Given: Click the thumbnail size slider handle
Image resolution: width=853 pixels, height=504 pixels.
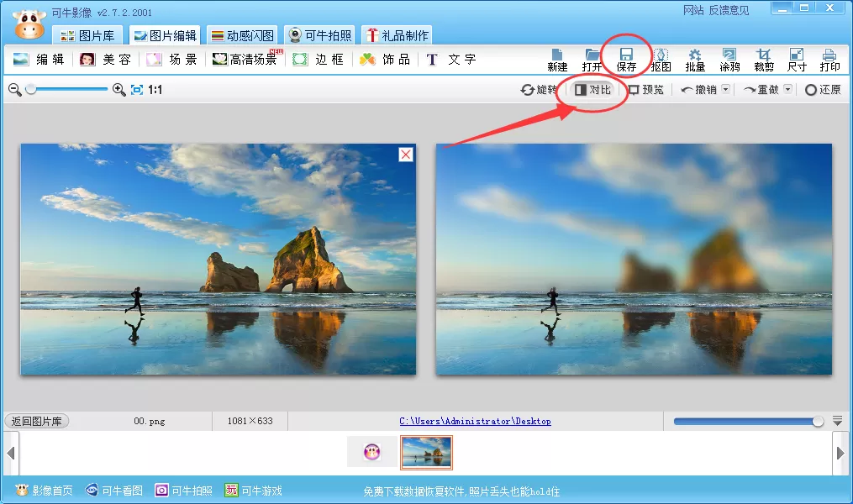Looking at the screenshot, I should pyautogui.click(x=818, y=422).
